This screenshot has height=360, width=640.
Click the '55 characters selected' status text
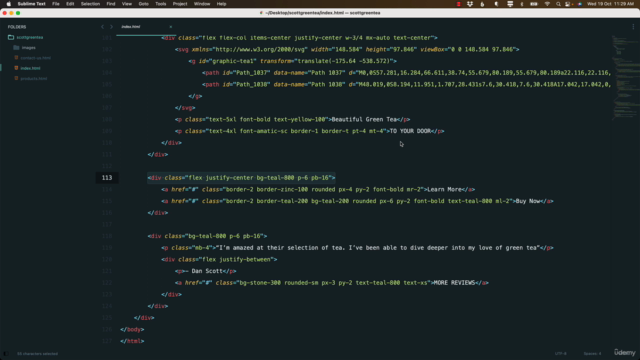click(x=38, y=354)
